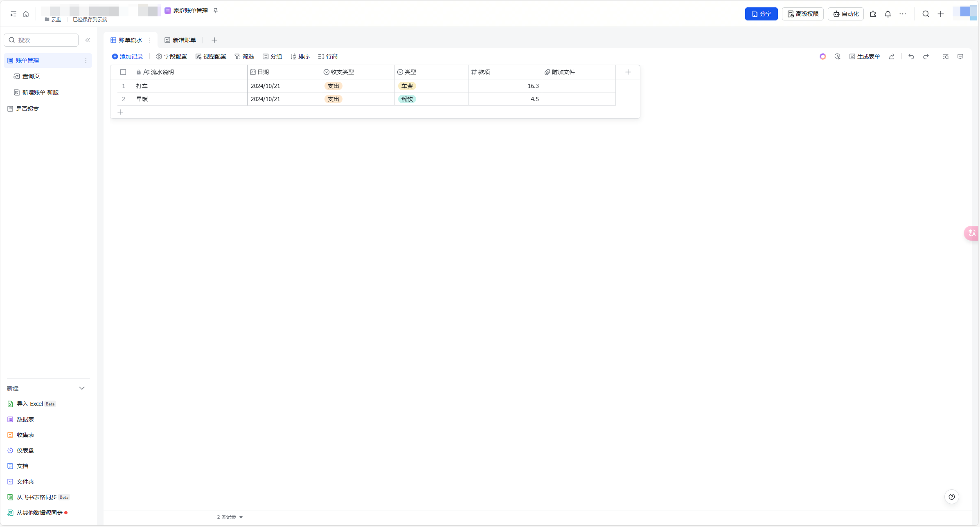Collapse the 新建 section chevron
Image resolution: width=980 pixels, height=527 pixels.
tap(82, 388)
